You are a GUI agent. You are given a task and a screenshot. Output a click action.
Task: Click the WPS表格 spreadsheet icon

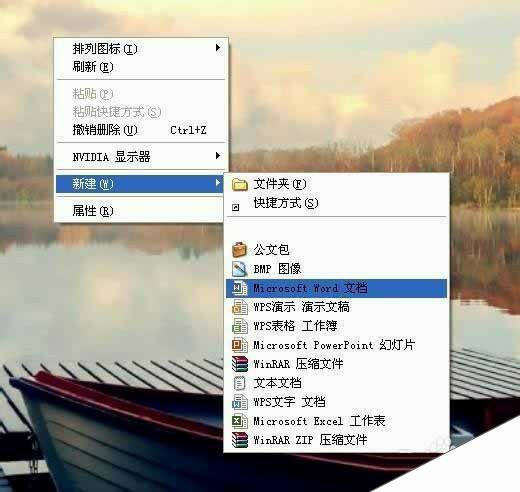point(240,326)
